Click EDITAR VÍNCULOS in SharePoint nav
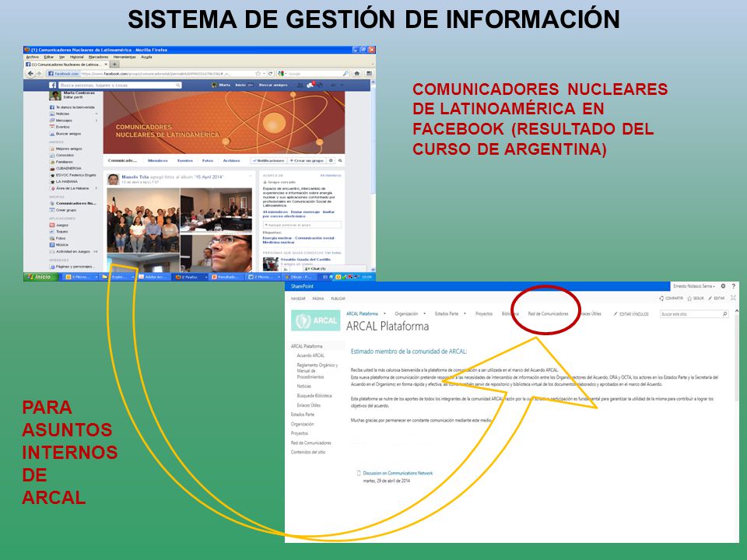 click(631, 313)
